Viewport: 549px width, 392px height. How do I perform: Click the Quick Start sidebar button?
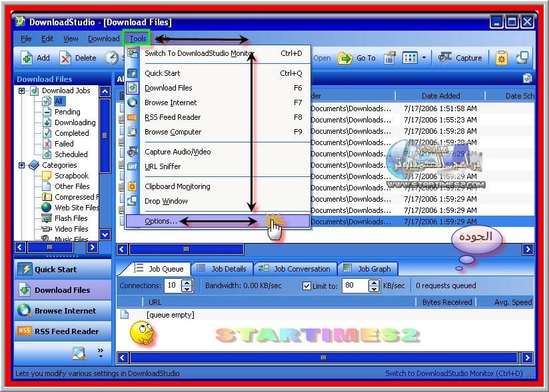click(x=63, y=270)
